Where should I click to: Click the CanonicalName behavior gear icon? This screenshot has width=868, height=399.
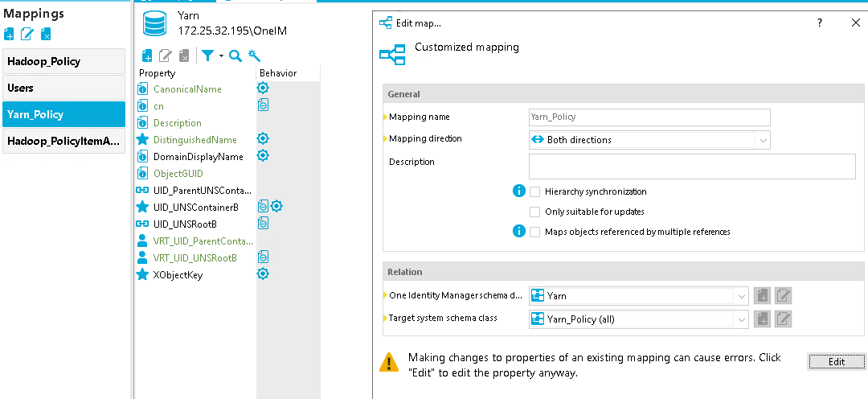[x=263, y=88]
